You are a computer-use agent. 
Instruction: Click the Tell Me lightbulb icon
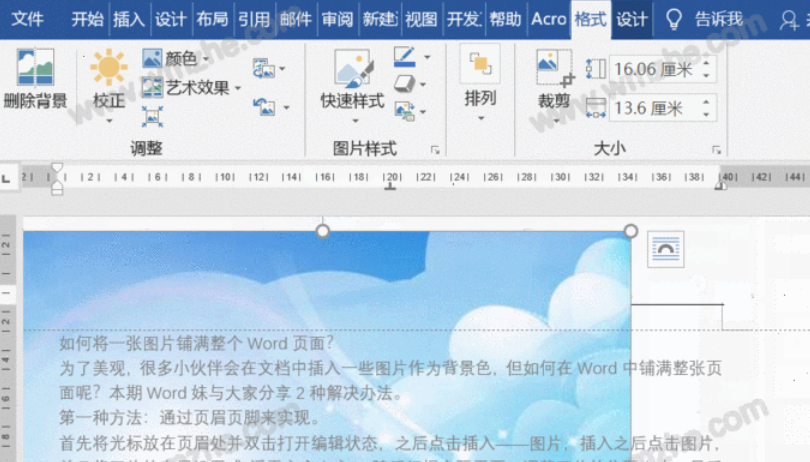(674, 20)
